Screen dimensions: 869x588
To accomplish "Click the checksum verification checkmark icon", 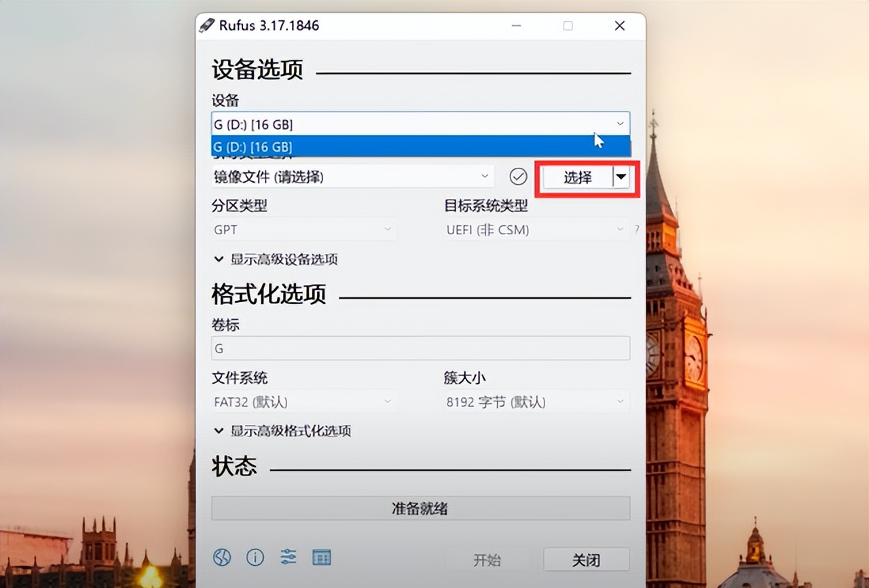I will tap(518, 177).
